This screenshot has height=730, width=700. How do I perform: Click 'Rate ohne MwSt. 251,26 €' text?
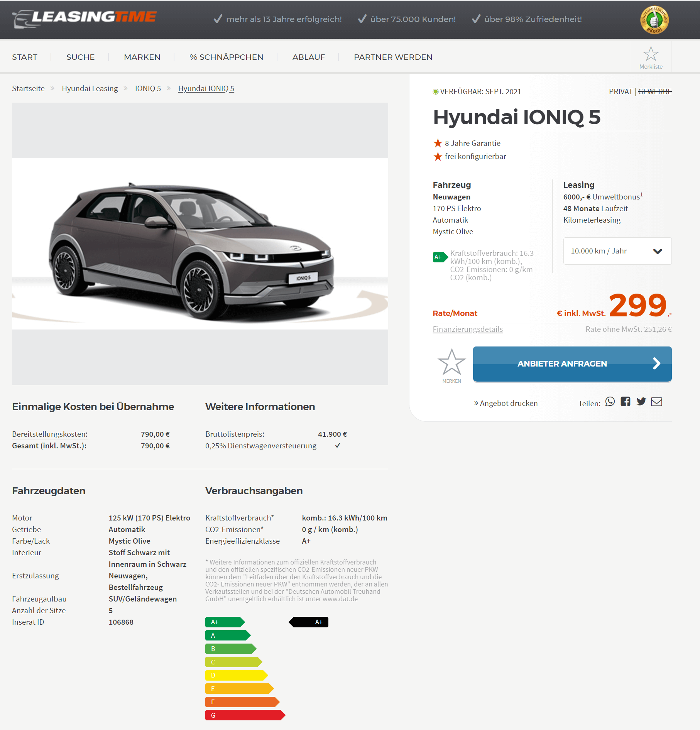(629, 329)
